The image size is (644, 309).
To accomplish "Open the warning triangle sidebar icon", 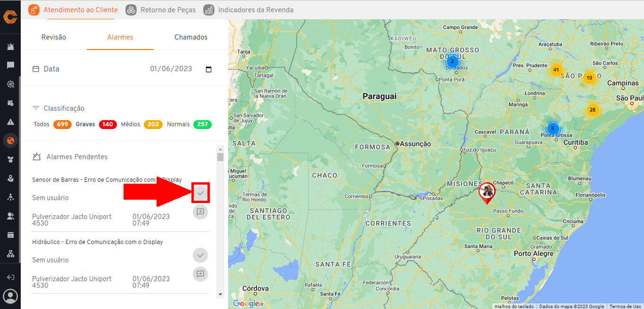I will tap(10, 122).
